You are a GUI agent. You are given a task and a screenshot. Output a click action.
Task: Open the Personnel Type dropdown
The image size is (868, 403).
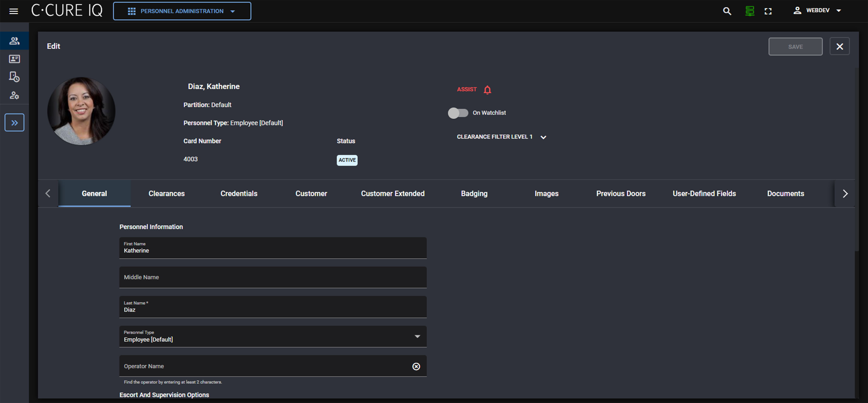coord(273,336)
